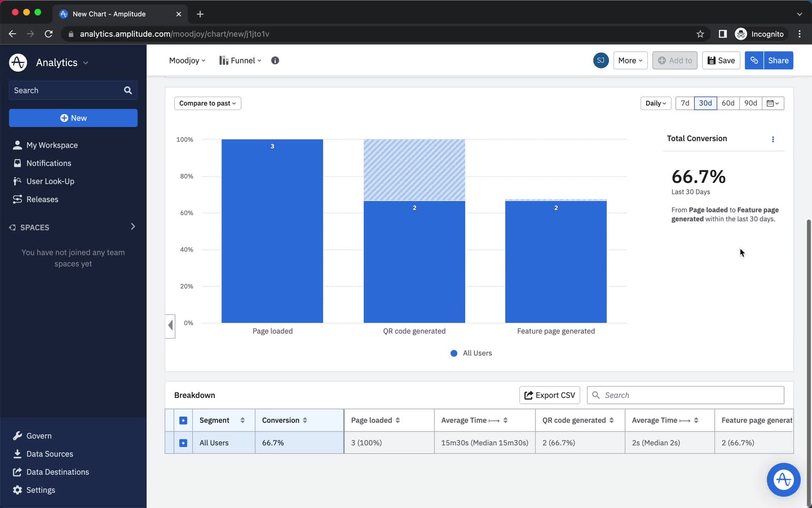Click the left panel collapse arrow
This screenshot has width=812, height=508.
point(170,326)
